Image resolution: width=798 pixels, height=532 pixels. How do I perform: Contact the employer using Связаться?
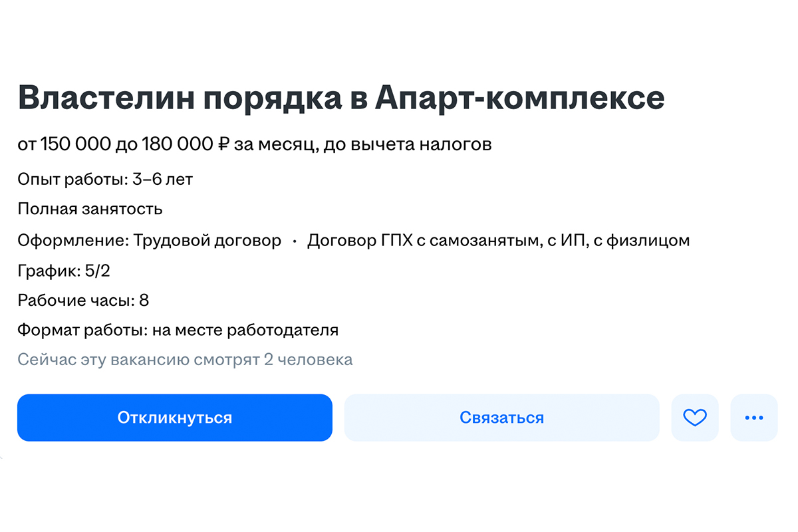(x=501, y=418)
